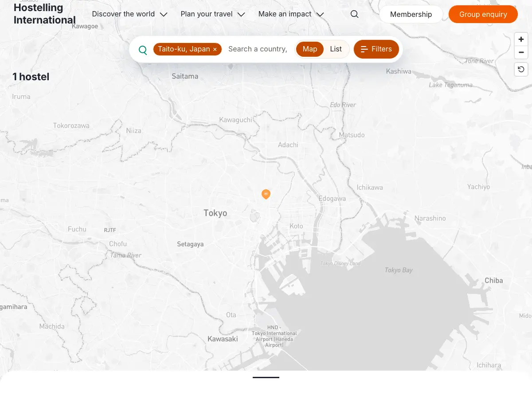Click the Ota map label
Viewport: 532px width, 399px height.
(x=231, y=315)
